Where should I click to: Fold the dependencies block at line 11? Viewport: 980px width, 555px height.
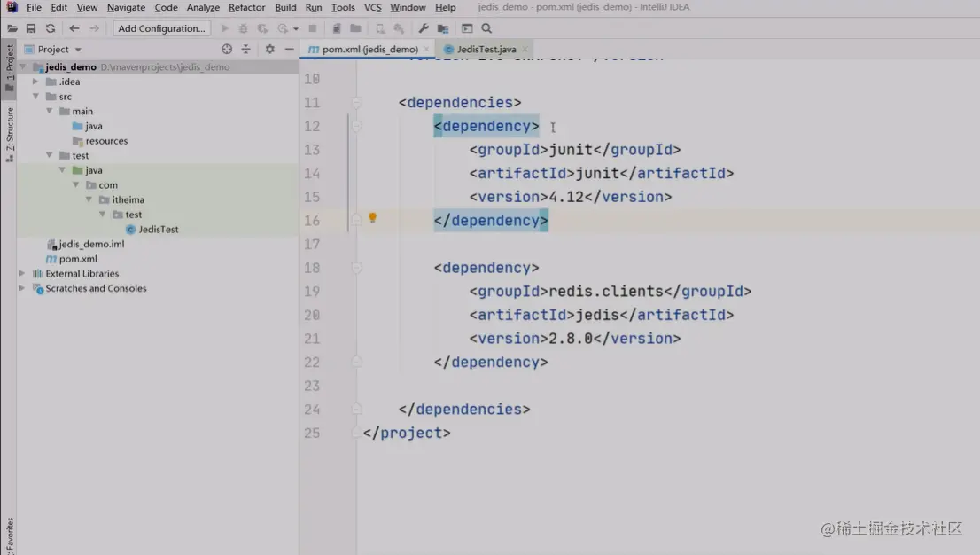(x=357, y=103)
